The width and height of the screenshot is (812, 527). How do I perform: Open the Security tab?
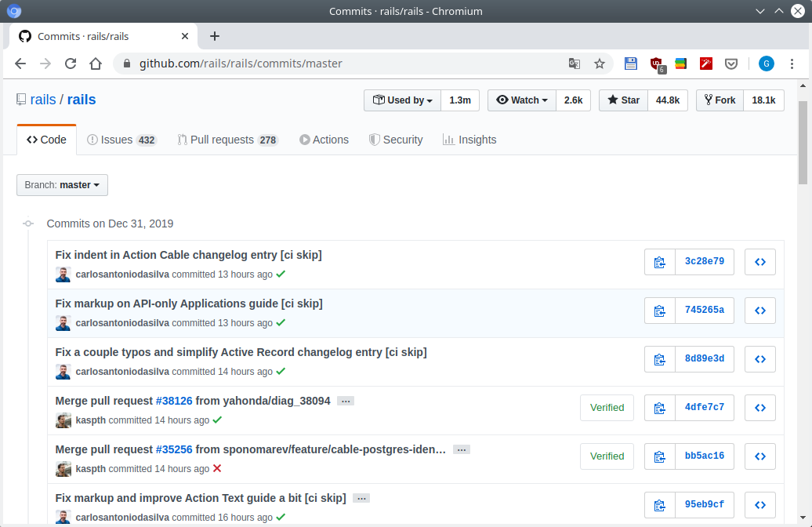[396, 140]
